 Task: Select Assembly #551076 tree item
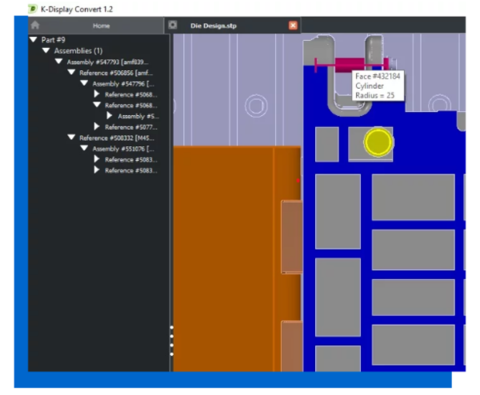click(x=123, y=149)
